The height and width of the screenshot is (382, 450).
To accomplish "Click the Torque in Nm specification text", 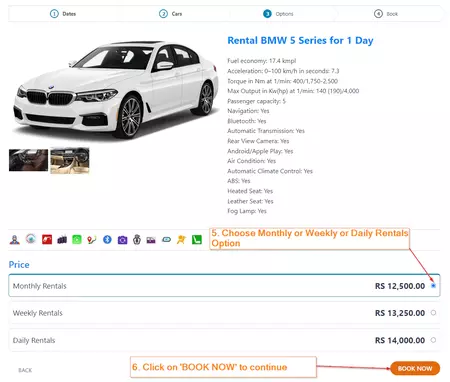I will [x=283, y=81].
